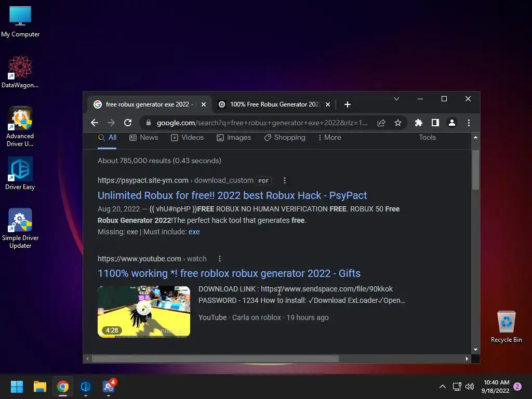Switch to Videos results
This screenshot has height=399, width=532.
click(187, 137)
